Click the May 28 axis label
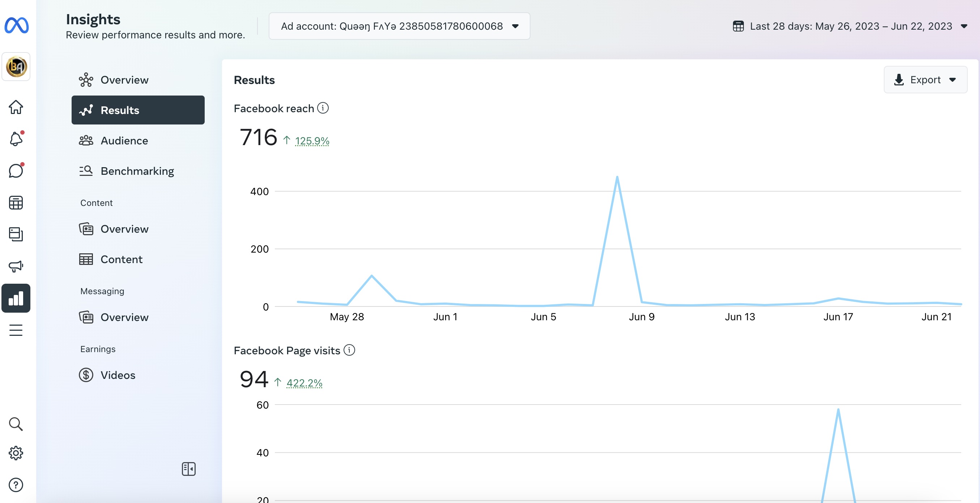 click(347, 317)
